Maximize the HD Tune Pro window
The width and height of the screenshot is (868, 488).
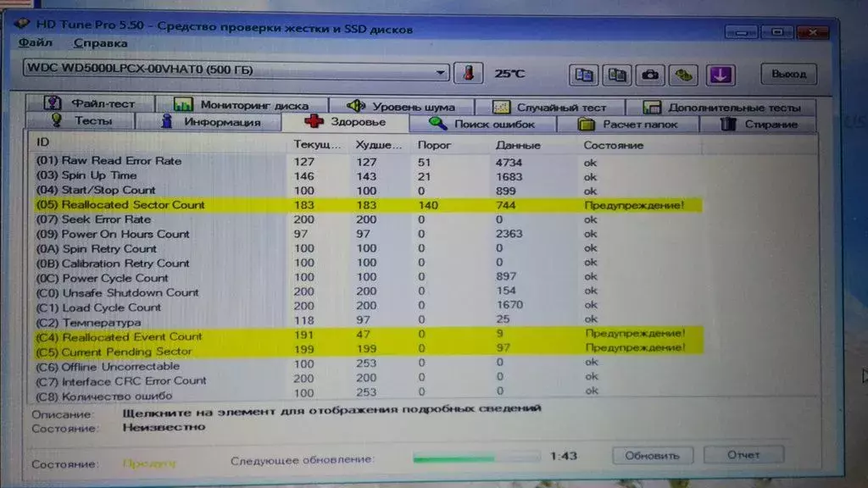777,32
